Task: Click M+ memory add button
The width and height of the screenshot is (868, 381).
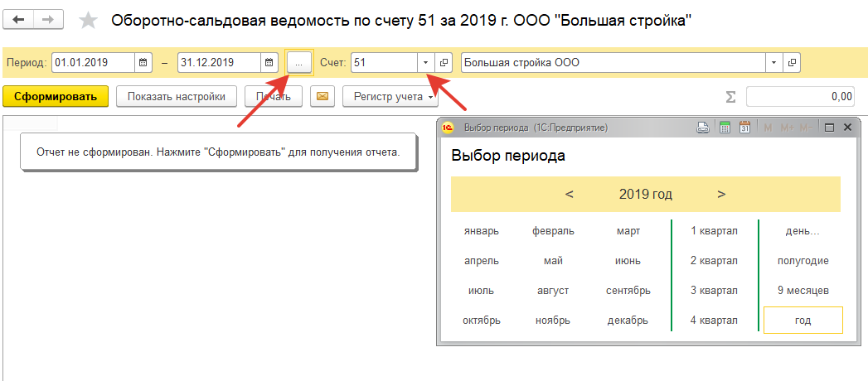Action: coord(788,128)
